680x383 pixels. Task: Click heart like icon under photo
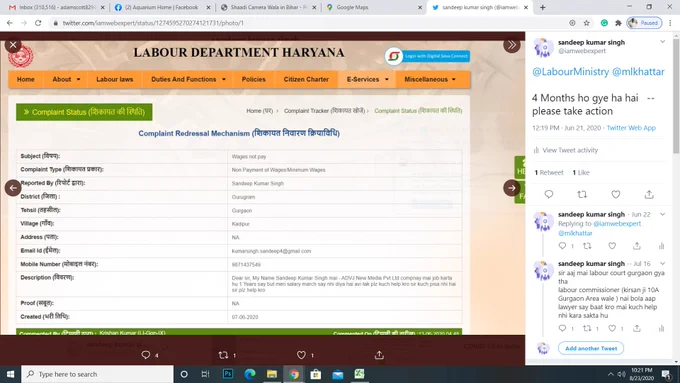[301, 355]
